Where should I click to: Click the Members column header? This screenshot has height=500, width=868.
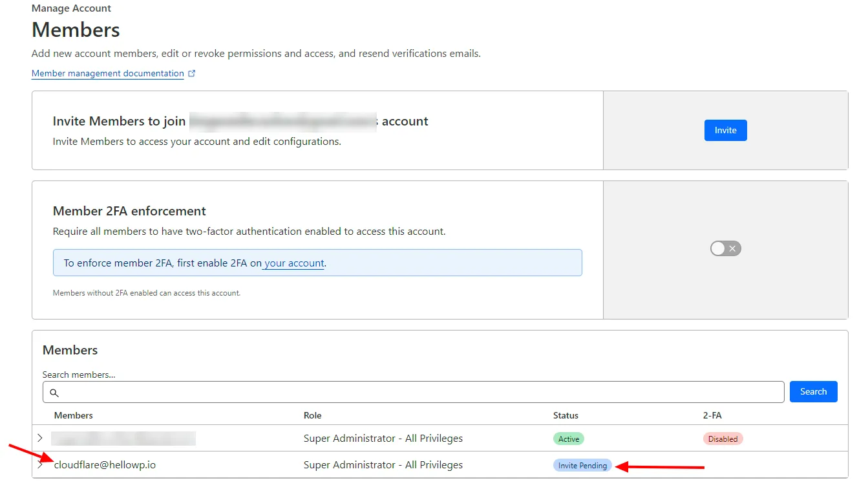(x=74, y=415)
